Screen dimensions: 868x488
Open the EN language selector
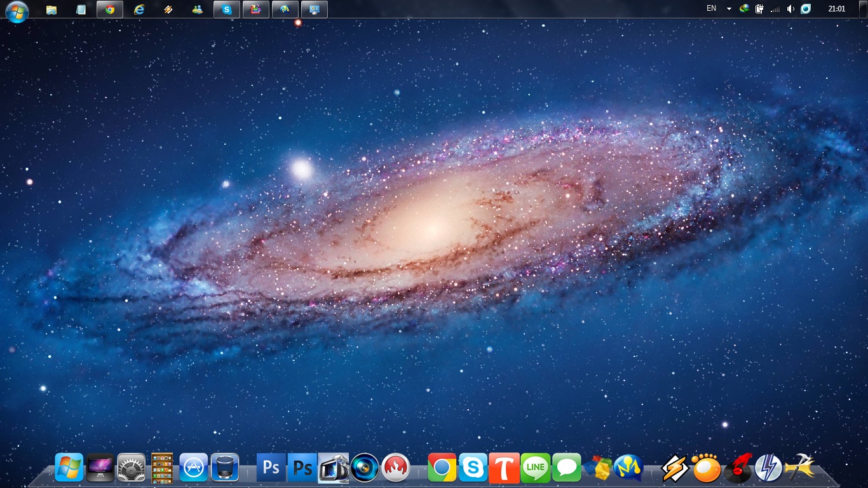tap(711, 9)
